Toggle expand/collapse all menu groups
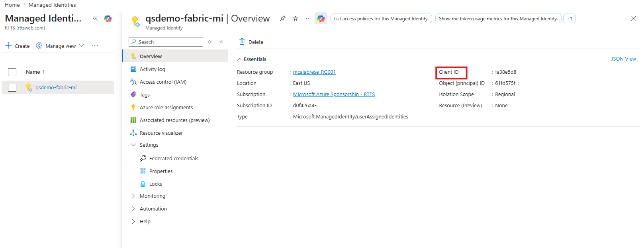This screenshot has height=248, width=644. [209, 42]
